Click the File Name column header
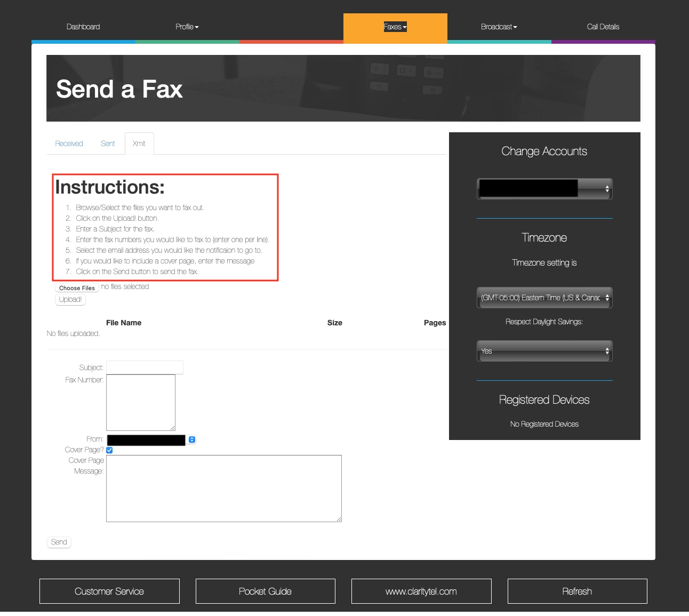 point(124,323)
